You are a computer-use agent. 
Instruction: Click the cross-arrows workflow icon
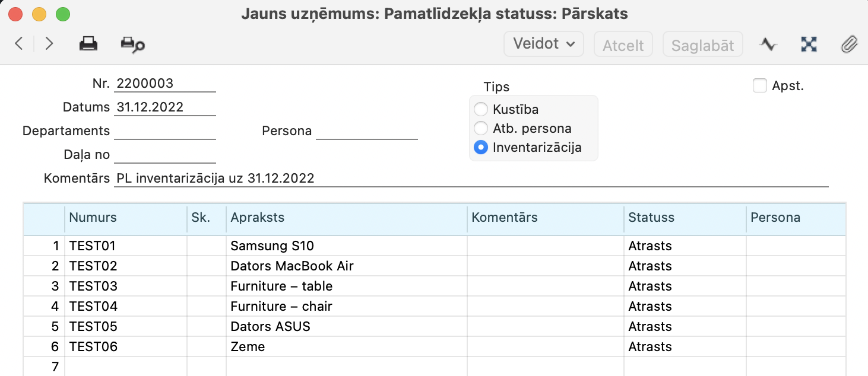(x=809, y=44)
